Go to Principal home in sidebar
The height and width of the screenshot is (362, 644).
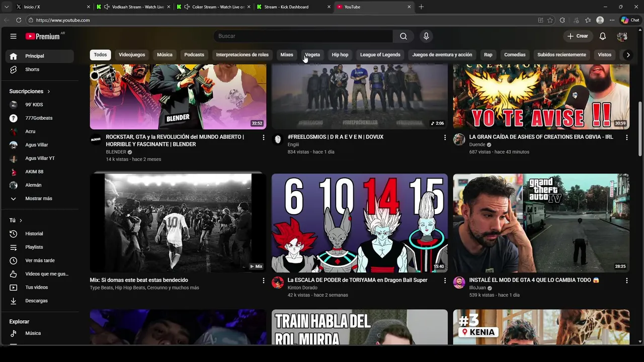(39, 56)
